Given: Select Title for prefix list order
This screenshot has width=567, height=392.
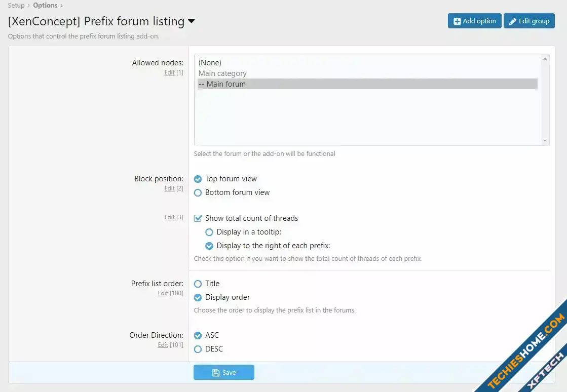Looking at the screenshot, I should tap(198, 284).
